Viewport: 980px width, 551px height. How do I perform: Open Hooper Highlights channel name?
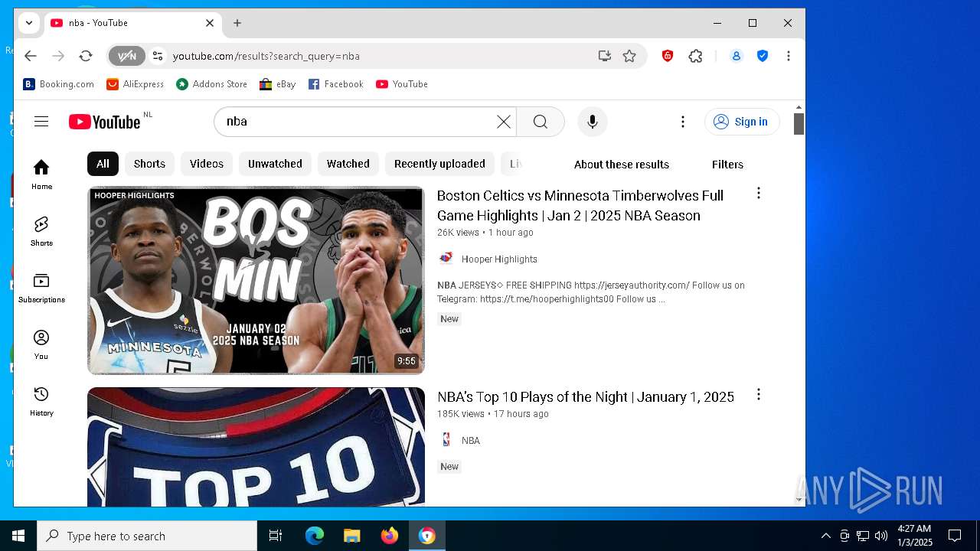click(x=499, y=259)
